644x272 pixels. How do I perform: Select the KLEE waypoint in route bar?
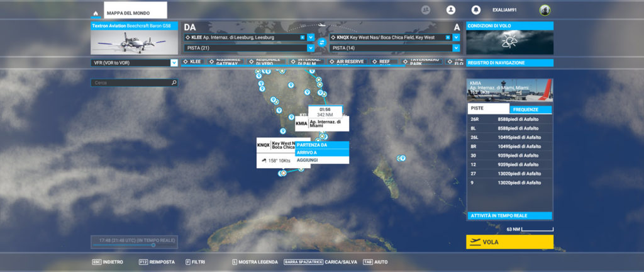point(192,62)
